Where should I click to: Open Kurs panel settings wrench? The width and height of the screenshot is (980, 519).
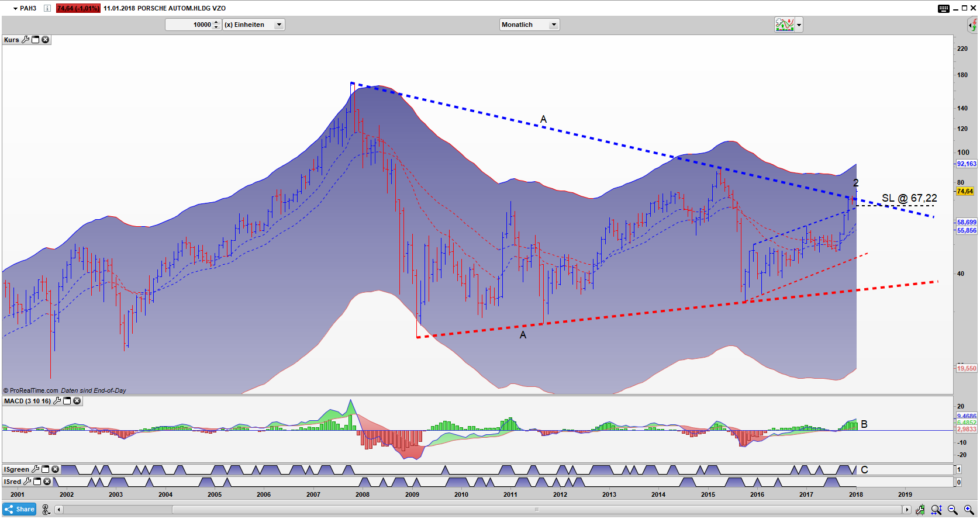click(x=25, y=40)
